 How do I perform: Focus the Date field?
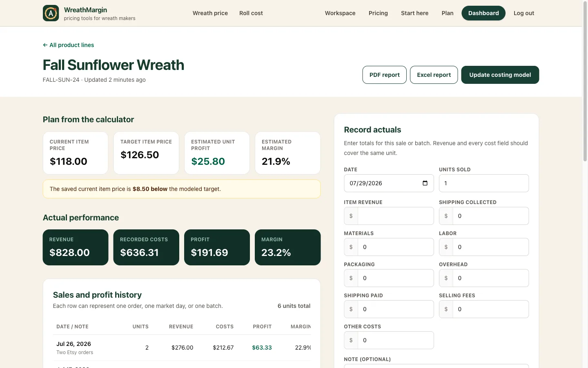pyautogui.click(x=389, y=183)
